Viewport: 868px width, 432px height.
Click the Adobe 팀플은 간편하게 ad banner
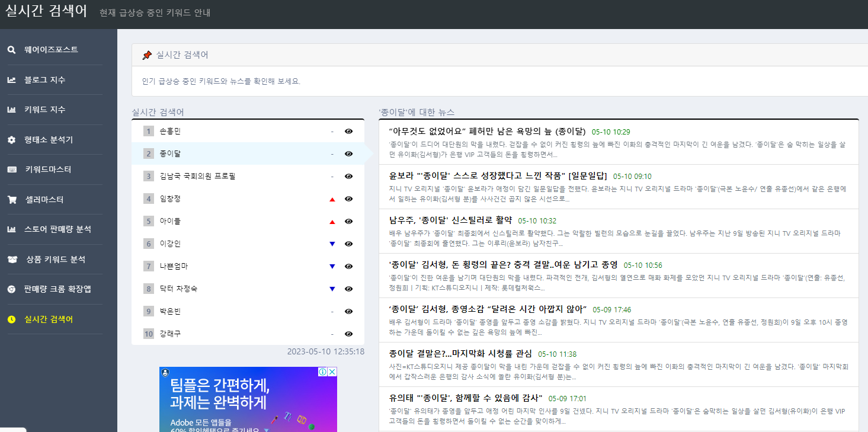(x=248, y=399)
